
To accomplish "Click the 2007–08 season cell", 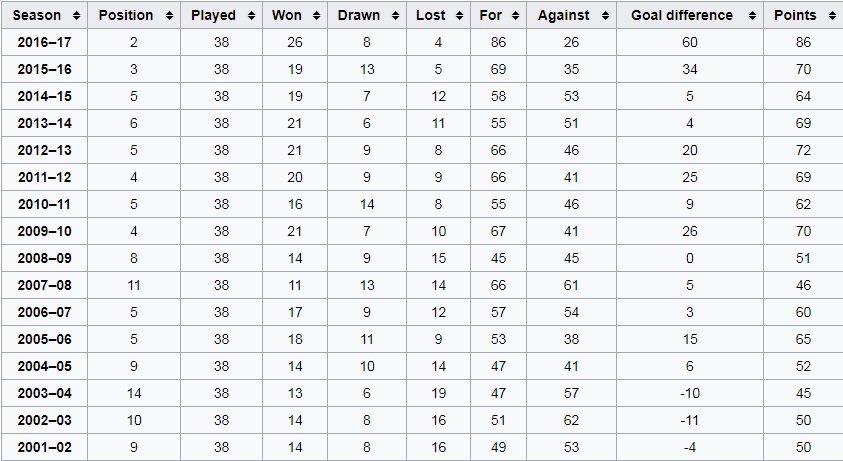I will [x=43, y=285].
